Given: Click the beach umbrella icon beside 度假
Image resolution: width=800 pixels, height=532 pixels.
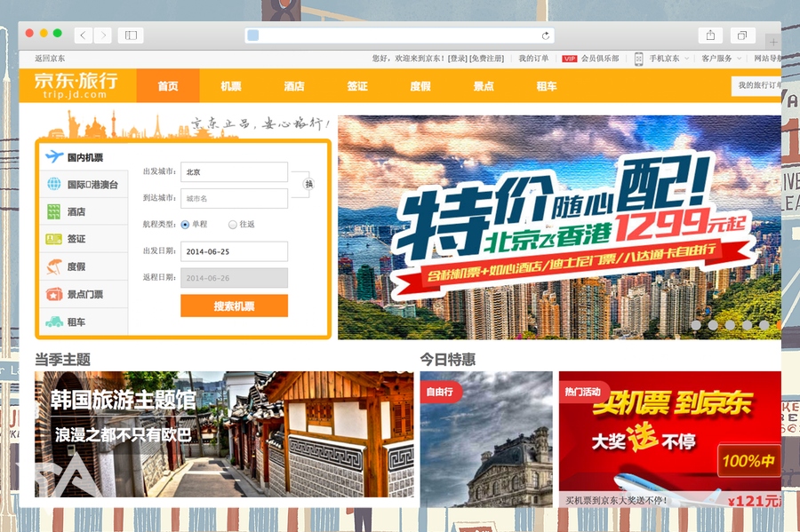Looking at the screenshot, I should point(54,266).
